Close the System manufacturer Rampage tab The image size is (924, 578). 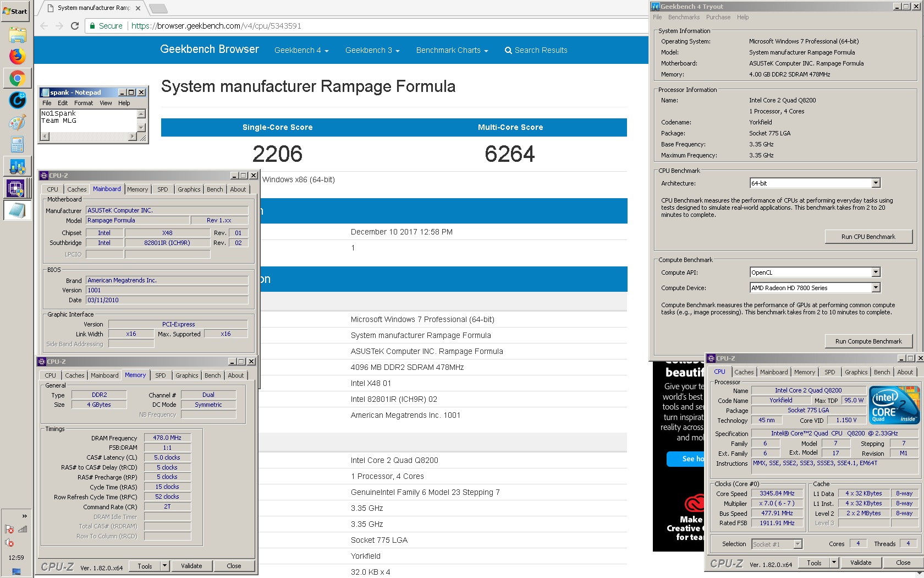click(138, 8)
